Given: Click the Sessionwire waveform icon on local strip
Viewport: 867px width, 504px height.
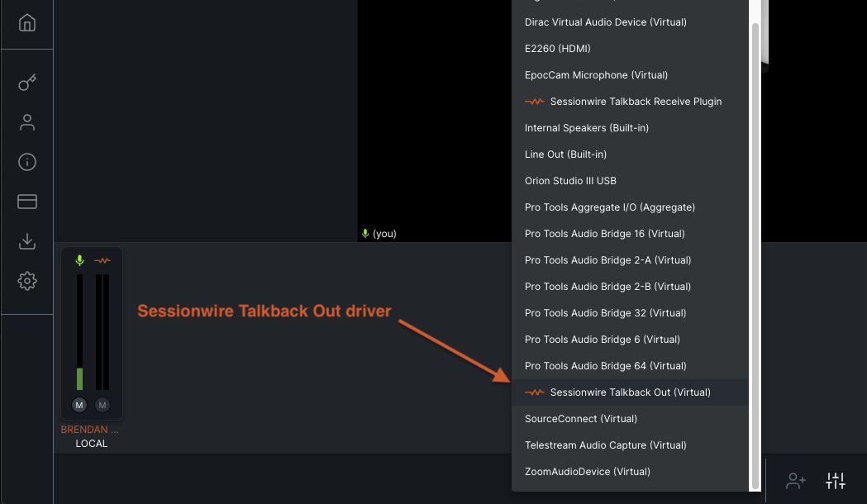Looking at the screenshot, I should [x=101, y=260].
